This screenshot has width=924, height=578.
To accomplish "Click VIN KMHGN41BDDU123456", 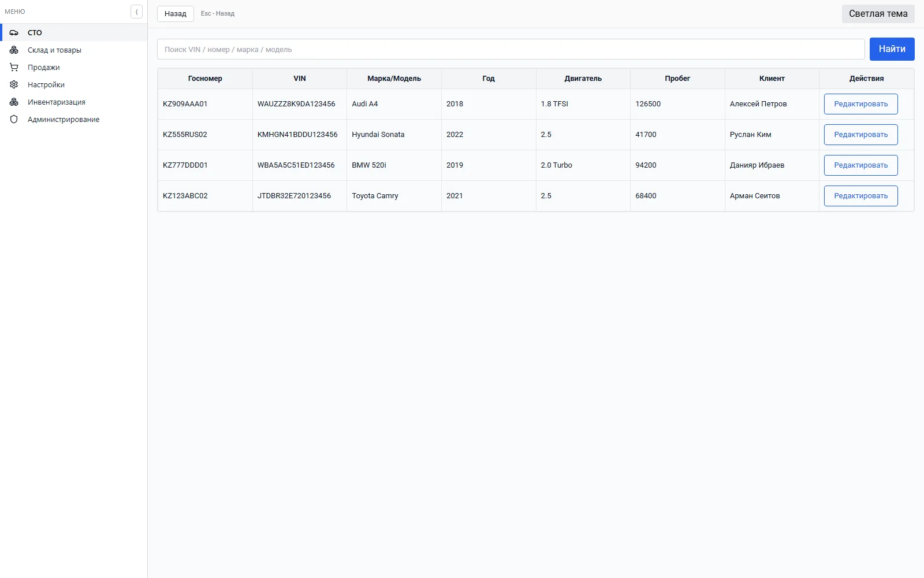I will (297, 135).
